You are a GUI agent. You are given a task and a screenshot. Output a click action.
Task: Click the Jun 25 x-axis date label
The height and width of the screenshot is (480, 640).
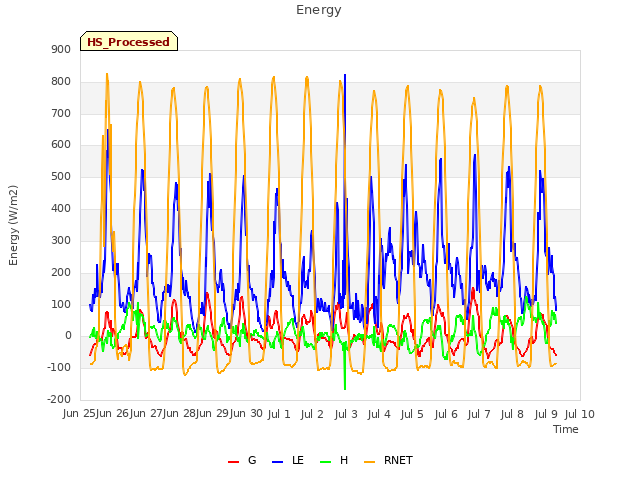[80, 413]
